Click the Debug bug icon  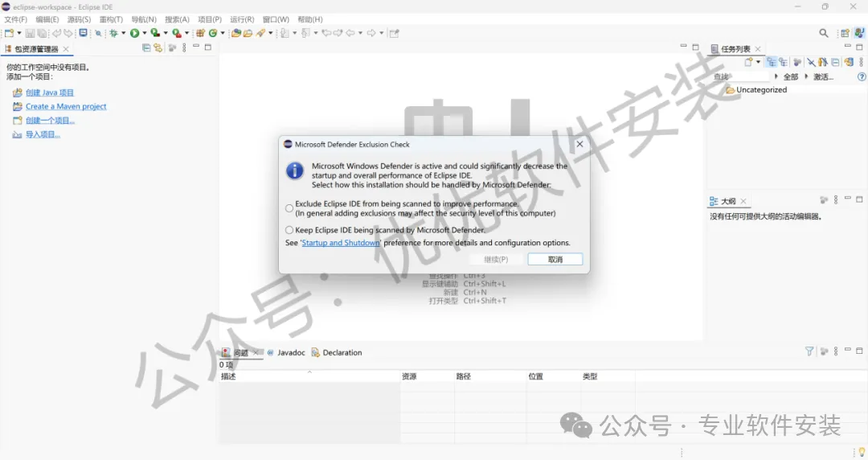[x=113, y=33]
